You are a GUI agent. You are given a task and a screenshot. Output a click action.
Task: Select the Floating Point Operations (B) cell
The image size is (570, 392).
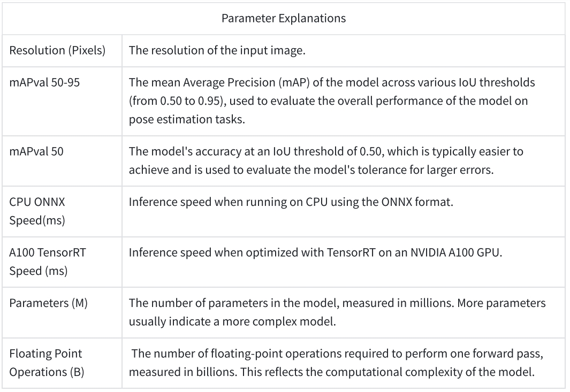[x=62, y=363]
